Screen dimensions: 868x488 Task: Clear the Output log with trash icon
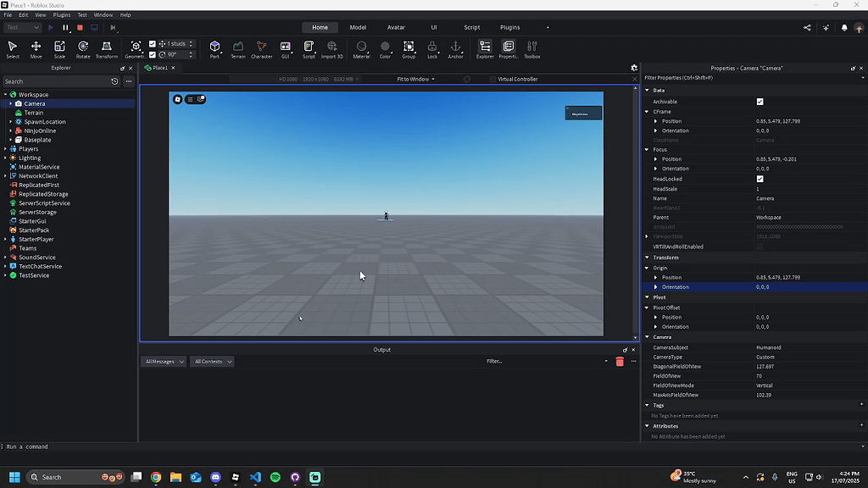tap(620, 361)
